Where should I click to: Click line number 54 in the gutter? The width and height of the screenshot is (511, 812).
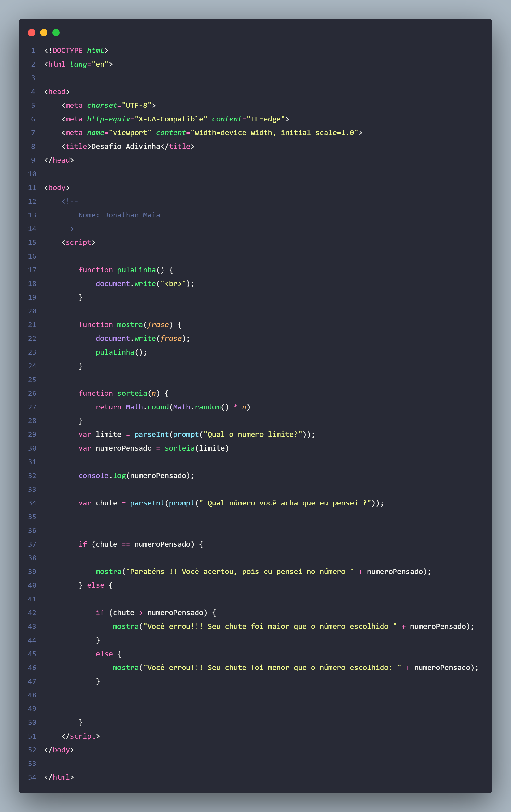pyautogui.click(x=32, y=777)
